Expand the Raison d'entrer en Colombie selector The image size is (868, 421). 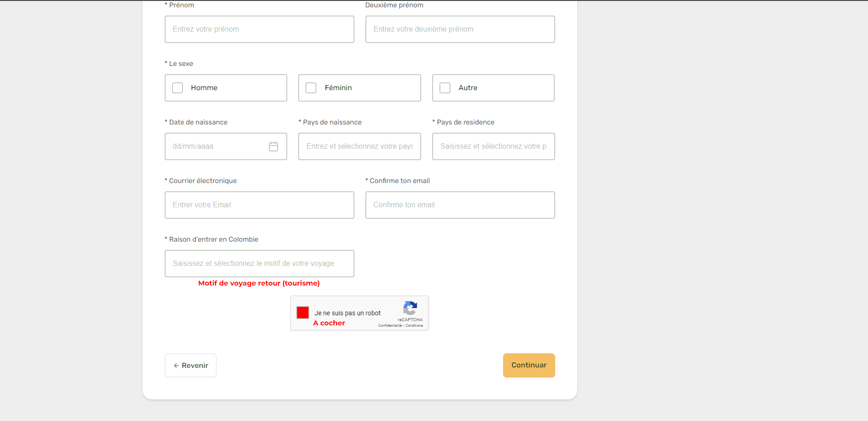(x=259, y=264)
